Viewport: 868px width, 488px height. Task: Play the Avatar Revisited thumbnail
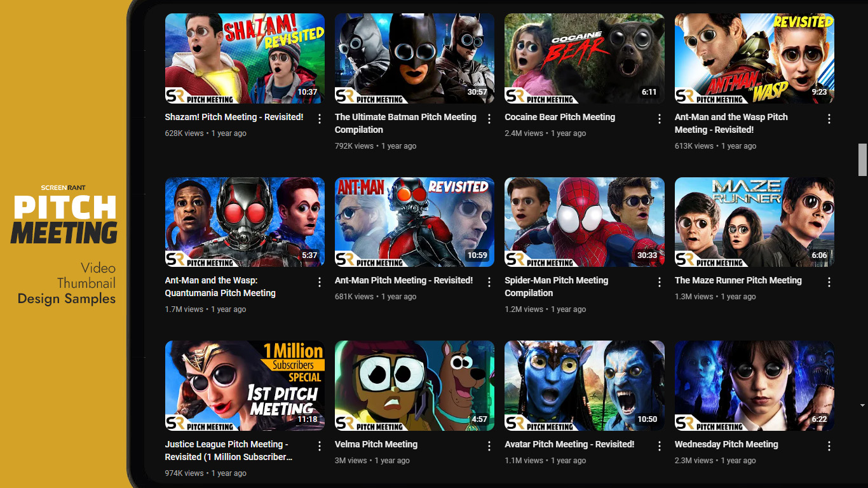(585, 386)
